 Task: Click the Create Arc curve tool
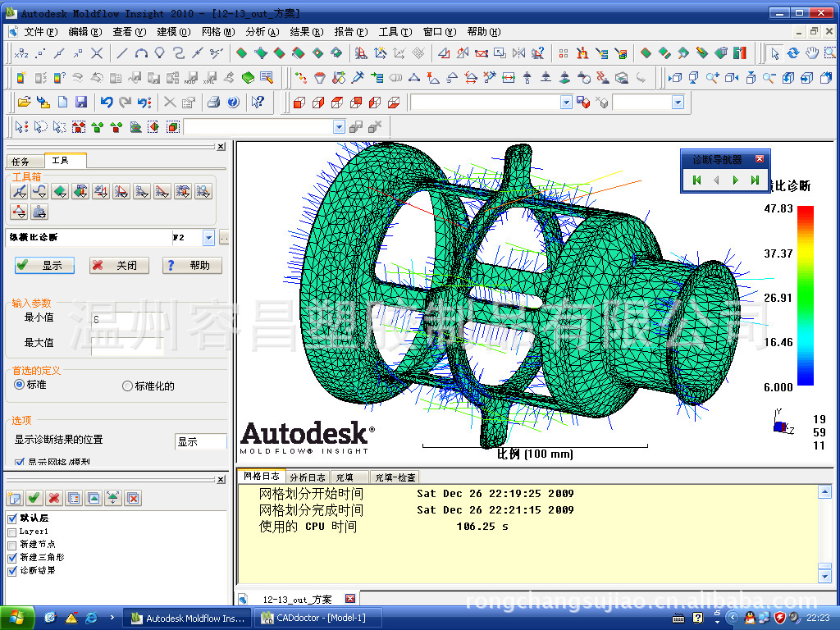141,53
